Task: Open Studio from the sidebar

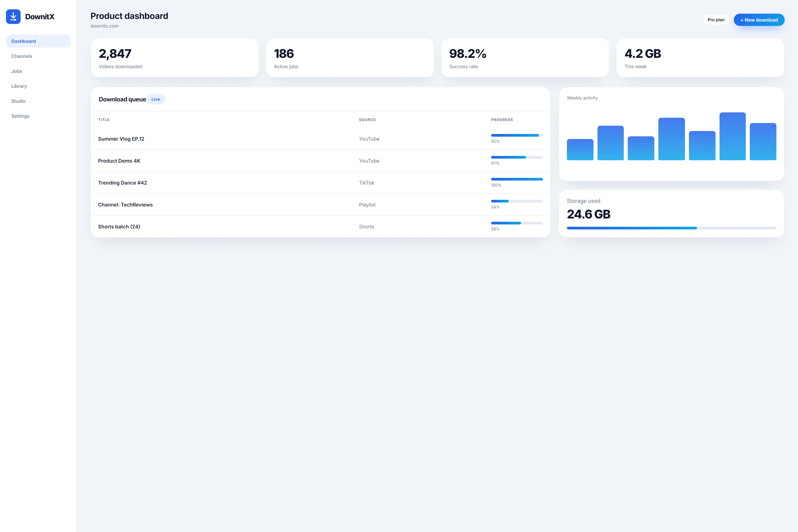Action: 38,101
